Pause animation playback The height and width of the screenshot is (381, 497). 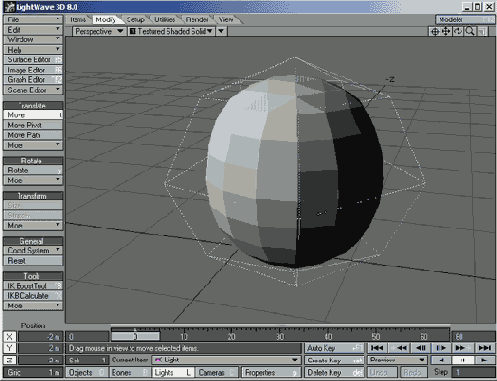463,360
